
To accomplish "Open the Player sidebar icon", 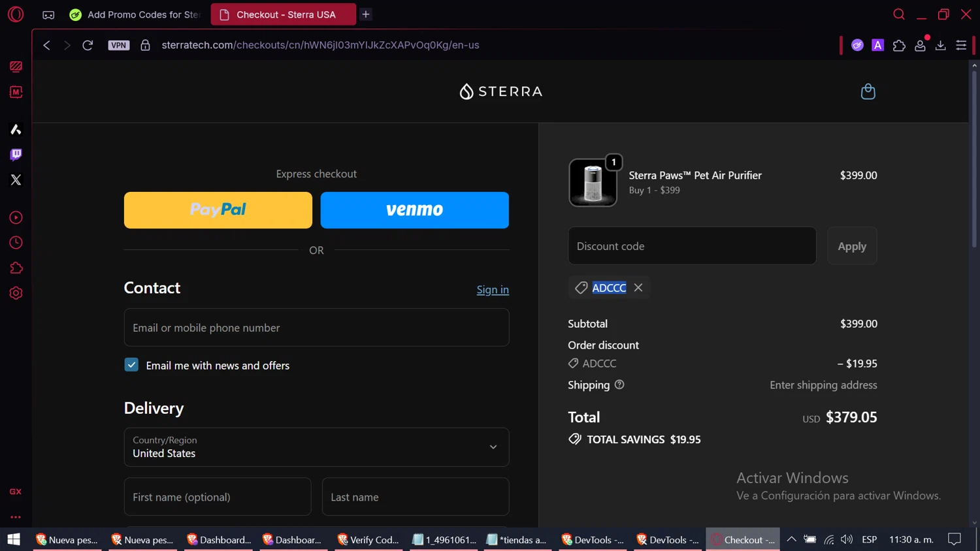I will (16, 217).
